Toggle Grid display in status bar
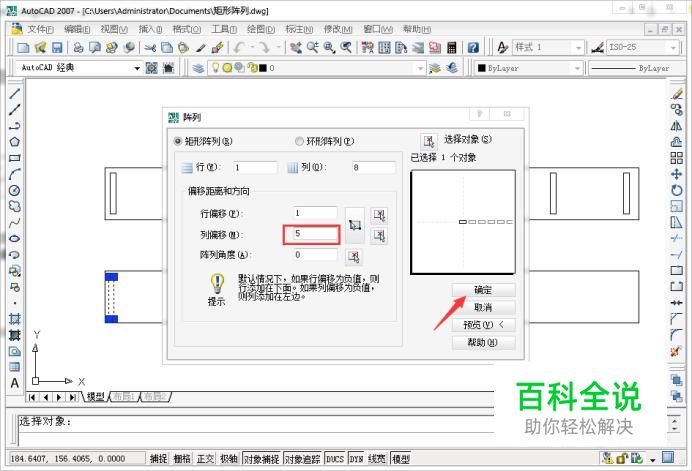692x471 pixels. click(x=182, y=459)
